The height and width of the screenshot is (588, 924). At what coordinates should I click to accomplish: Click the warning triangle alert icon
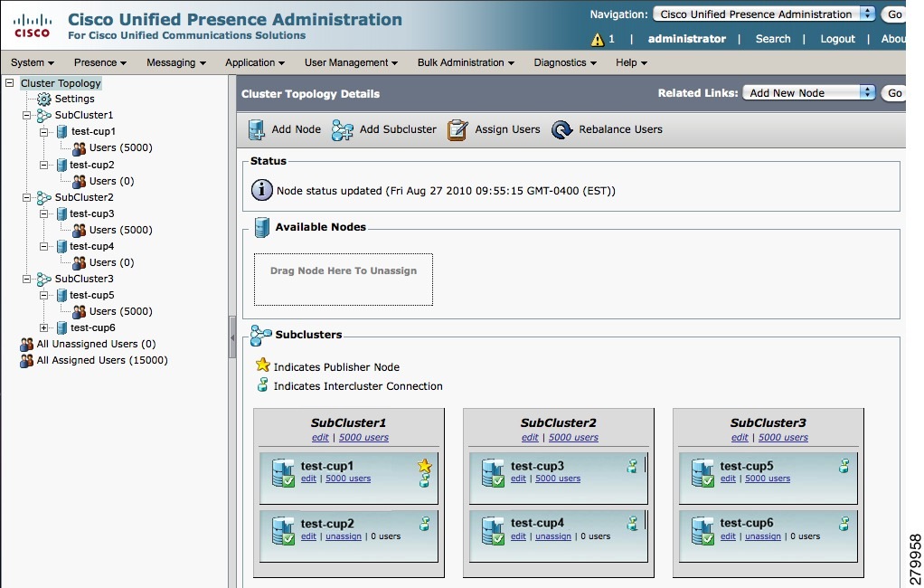click(x=596, y=39)
